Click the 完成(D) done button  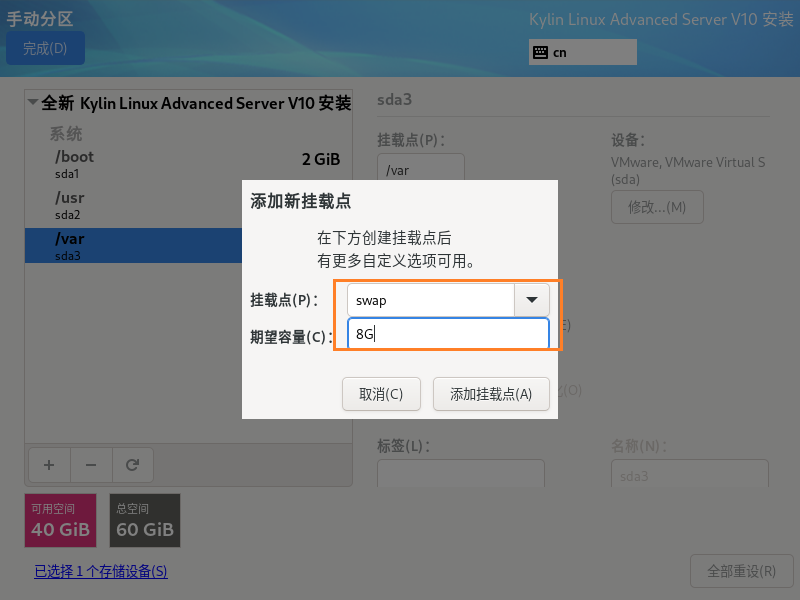(45, 48)
